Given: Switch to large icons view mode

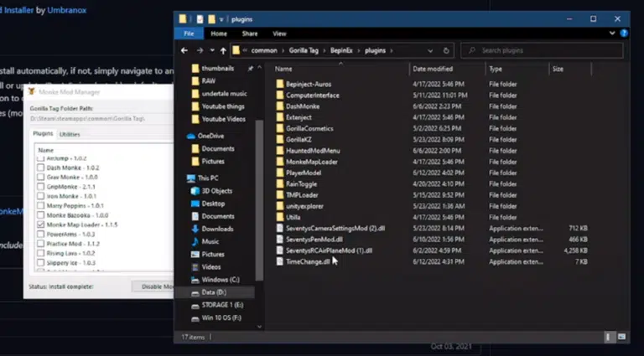Looking at the screenshot, I should [622, 337].
